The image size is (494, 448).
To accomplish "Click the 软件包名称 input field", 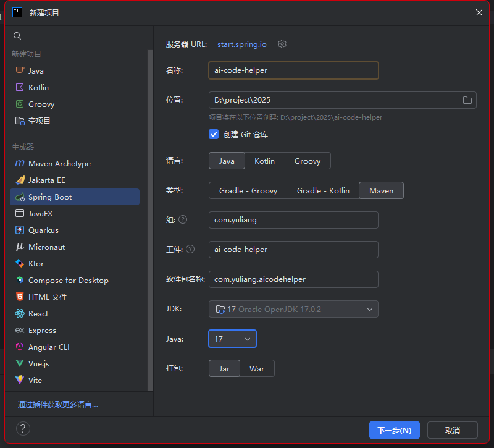I will (293, 279).
